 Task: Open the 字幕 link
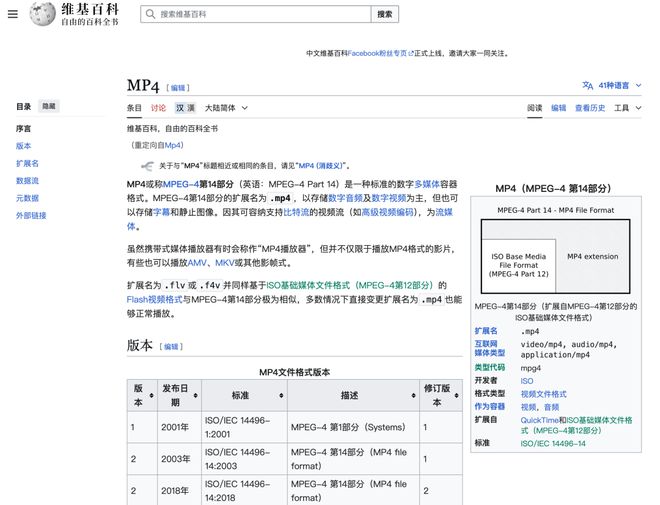[x=161, y=212]
